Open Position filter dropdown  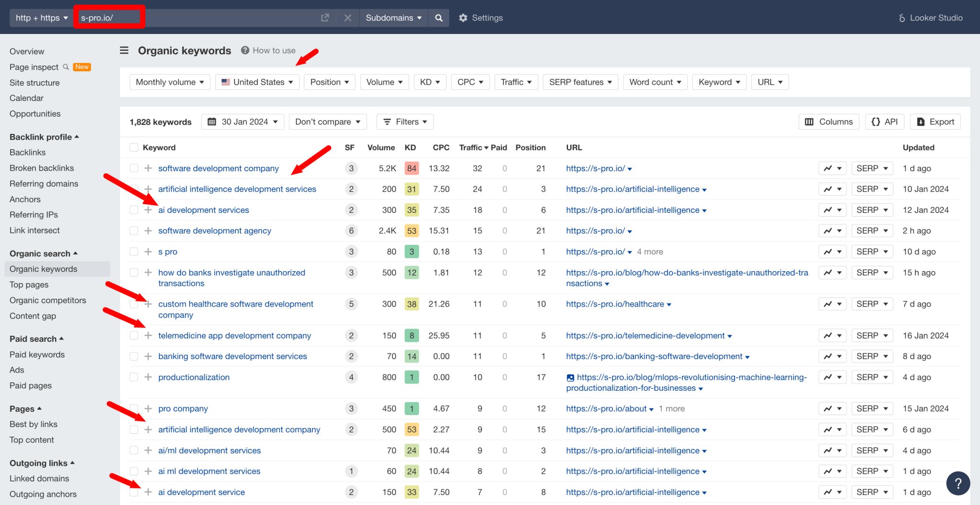330,82
